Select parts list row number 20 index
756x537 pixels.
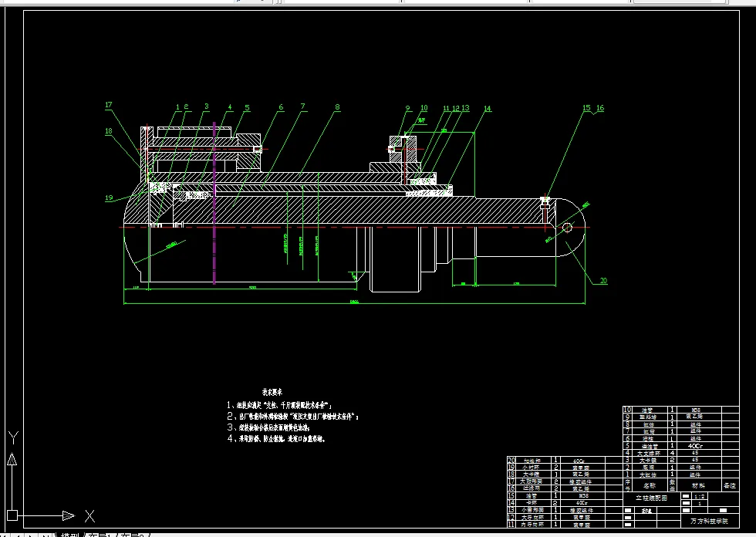coord(511,461)
